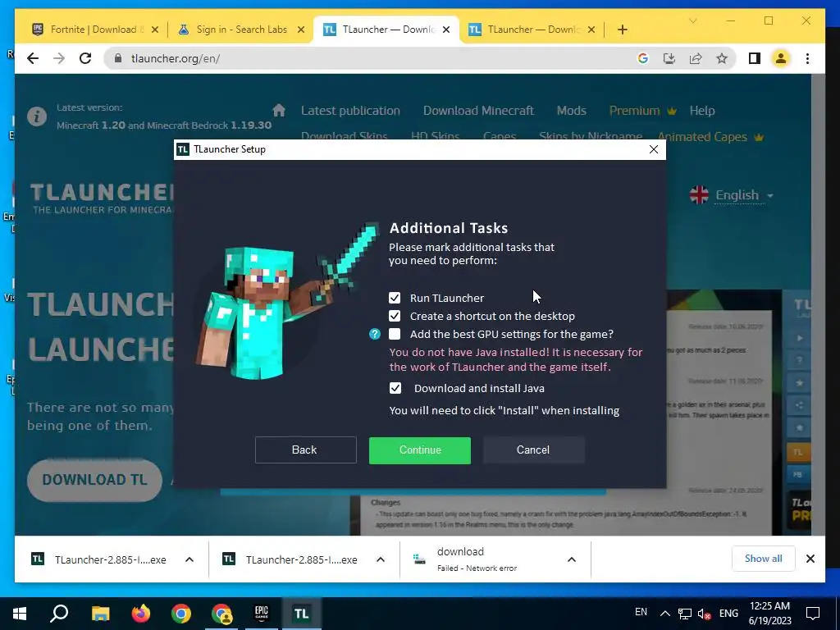
Task: Open the Chrome profile avatar
Action: tap(781, 58)
